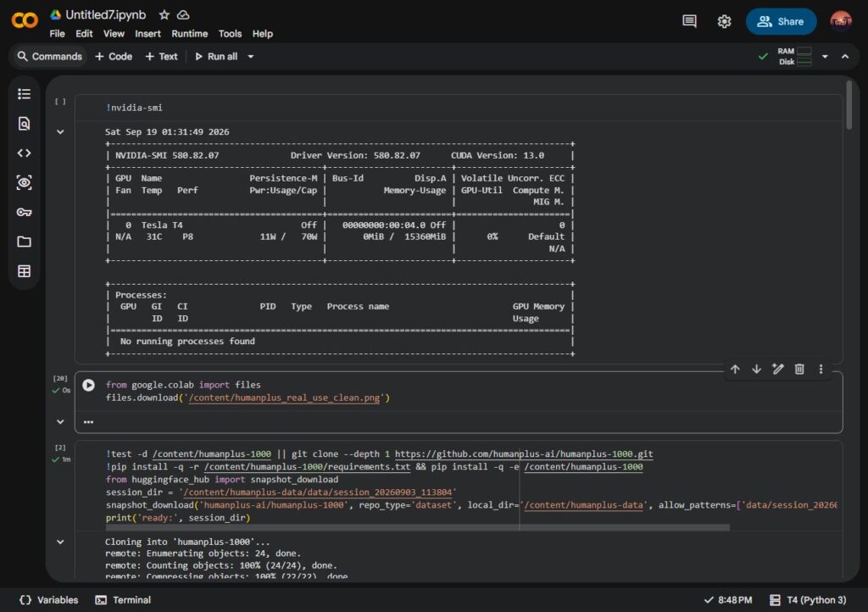Open the humanplus_real_use_clean.png path link
Image resolution: width=868 pixels, height=612 pixels.
(285, 398)
